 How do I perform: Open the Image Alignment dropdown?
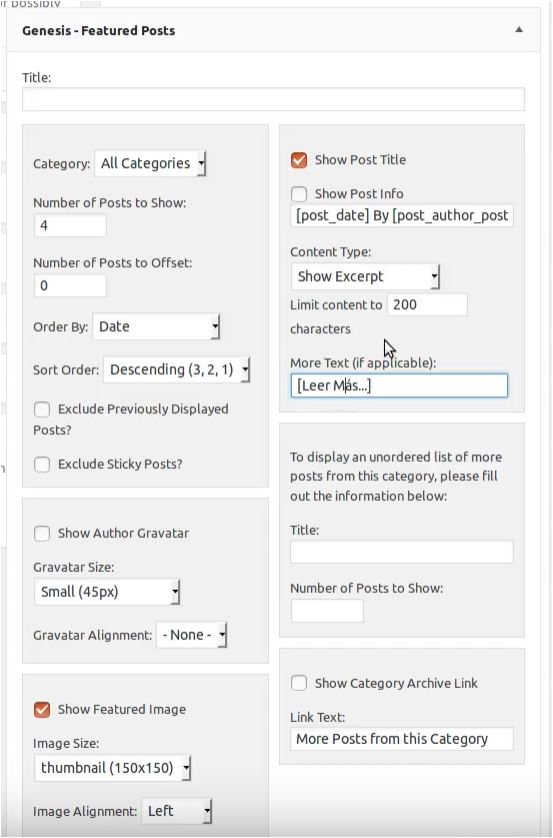[177, 811]
